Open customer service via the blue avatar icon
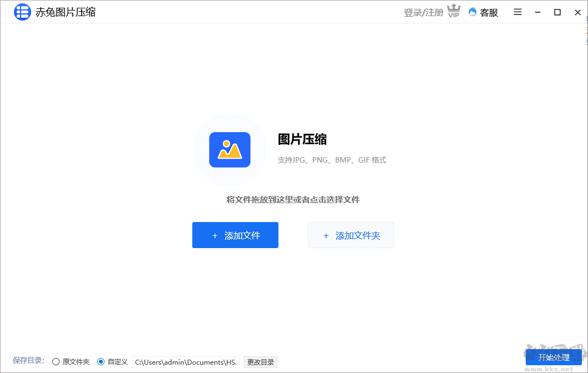 [472, 12]
